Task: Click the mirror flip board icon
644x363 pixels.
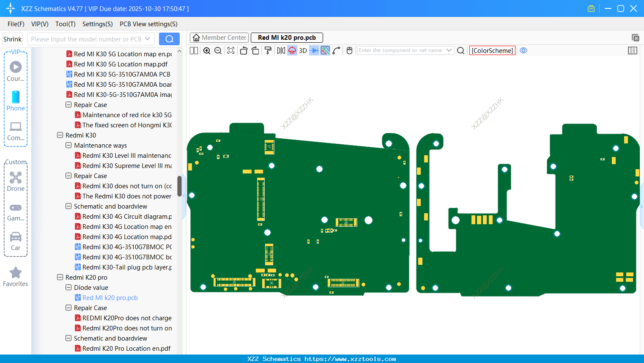Action: (281, 51)
